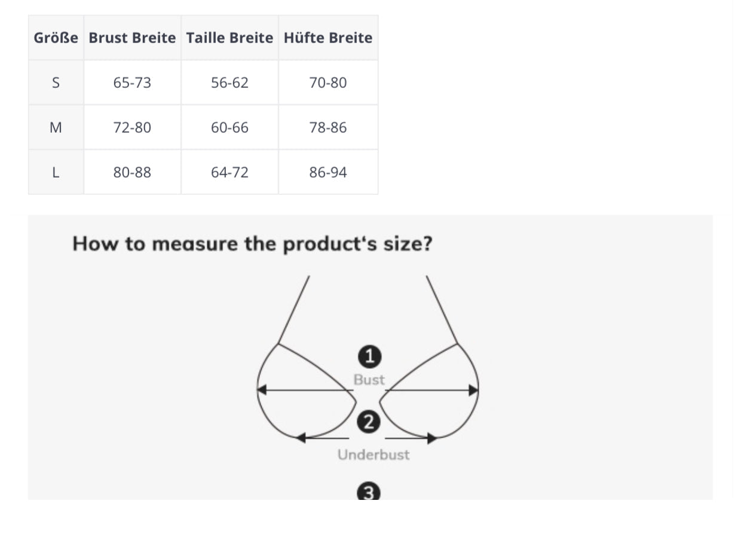Viewport: 756px width, 534px height.
Task: Select the "Größe" column header
Action: click(56, 38)
